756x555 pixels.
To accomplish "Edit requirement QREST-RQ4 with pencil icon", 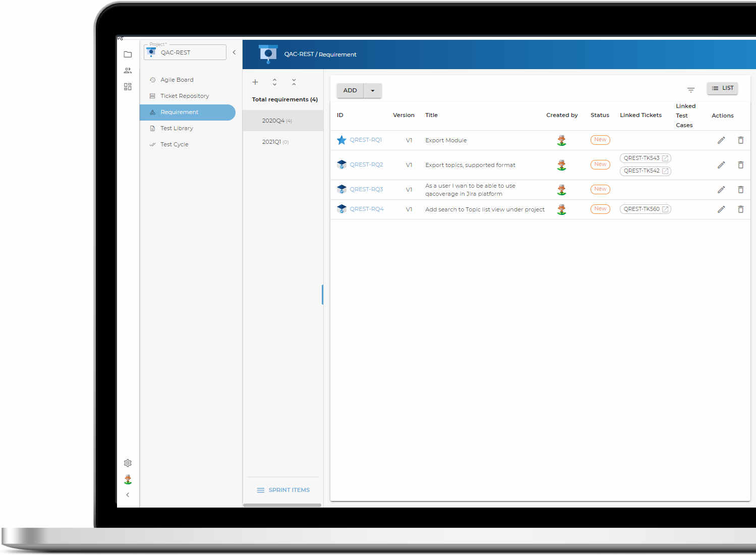I will [721, 209].
